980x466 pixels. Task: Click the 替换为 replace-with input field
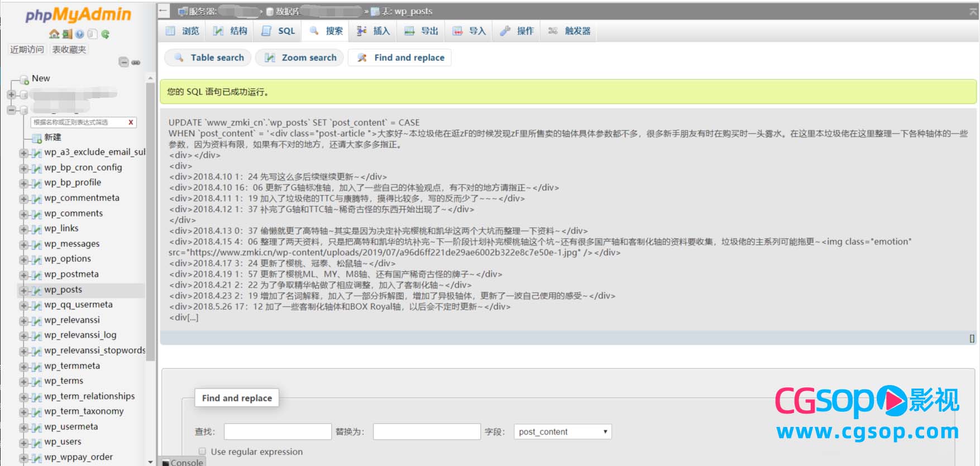pyautogui.click(x=427, y=432)
